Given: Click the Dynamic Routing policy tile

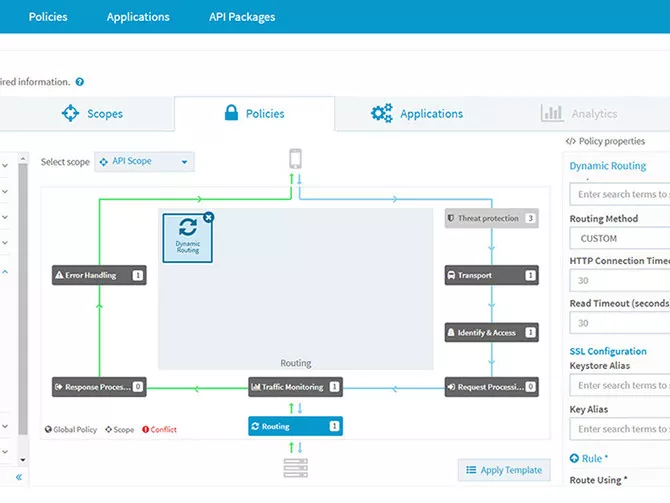Looking at the screenshot, I should [187, 237].
